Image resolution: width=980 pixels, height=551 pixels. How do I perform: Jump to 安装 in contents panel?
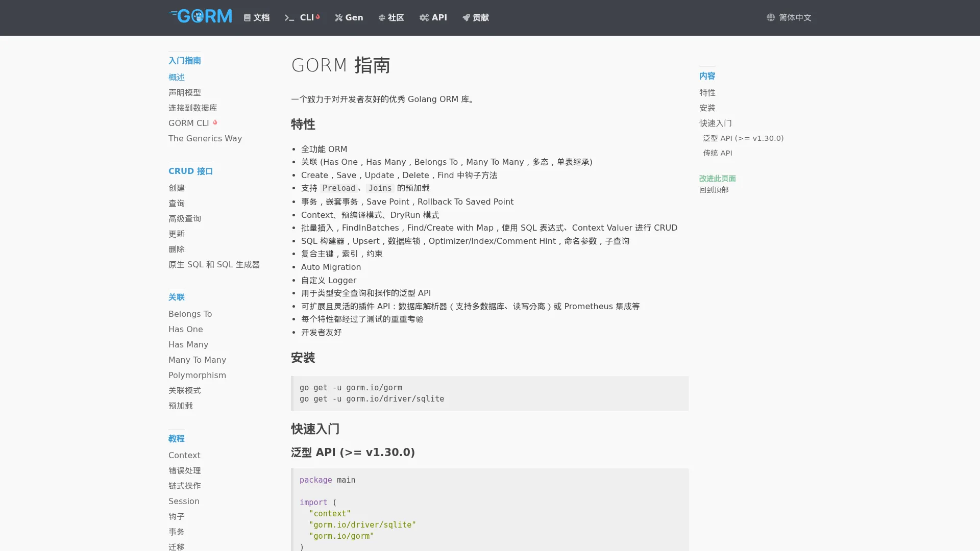707,108
